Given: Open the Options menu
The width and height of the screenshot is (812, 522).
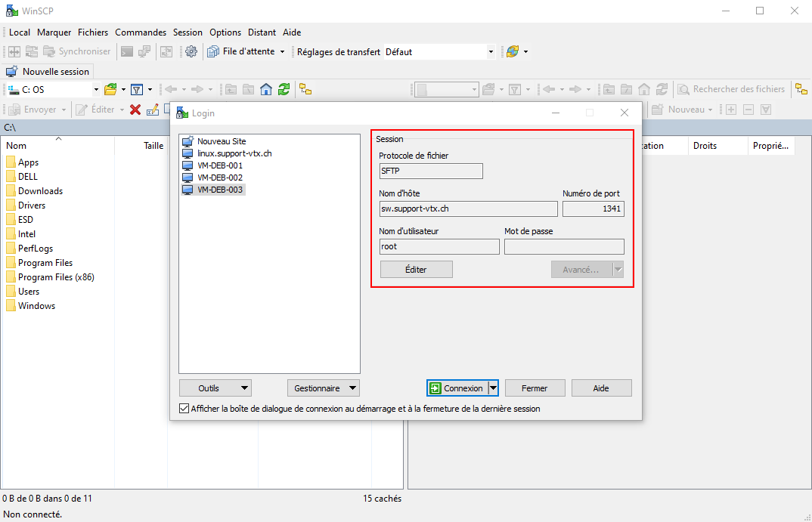Looking at the screenshot, I should pyautogui.click(x=225, y=32).
